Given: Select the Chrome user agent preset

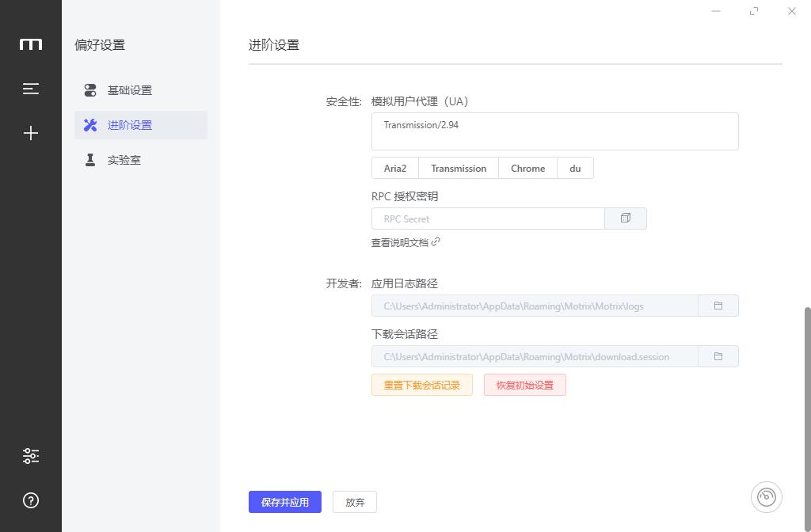Looking at the screenshot, I should (x=527, y=168).
